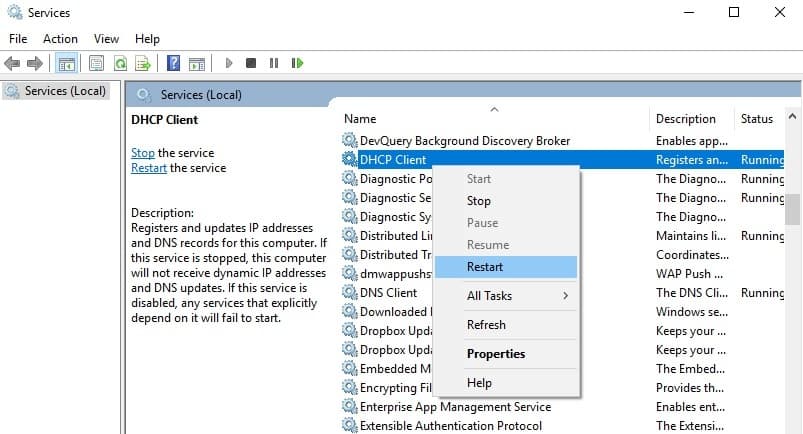Select the DevQuery Background Discovery Broker row
Viewport: 803px width, 434px height.
pos(562,140)
